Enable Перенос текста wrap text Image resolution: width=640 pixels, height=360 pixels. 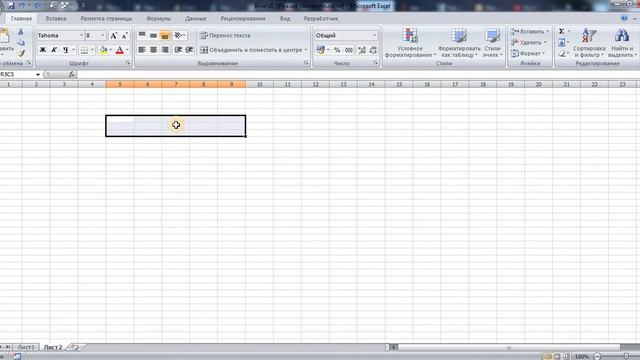pyautogui.click(x=225, y=36)
